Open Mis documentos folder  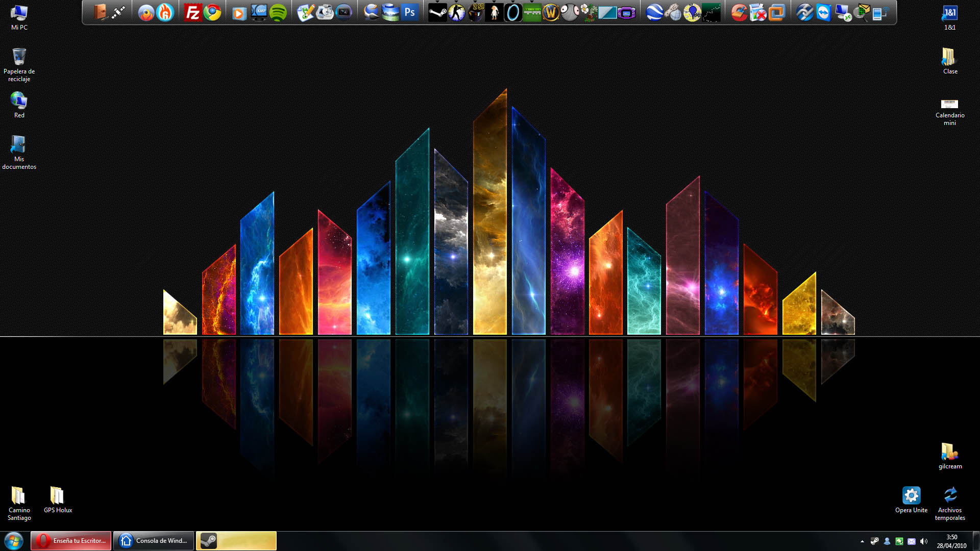pos(19,153)
